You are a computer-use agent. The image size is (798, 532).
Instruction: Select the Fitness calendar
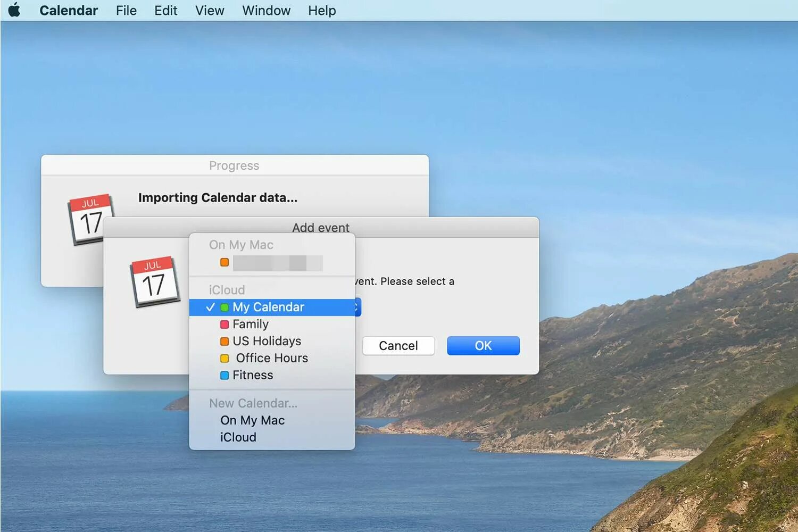pyautogui.click(x=253, y=375)
